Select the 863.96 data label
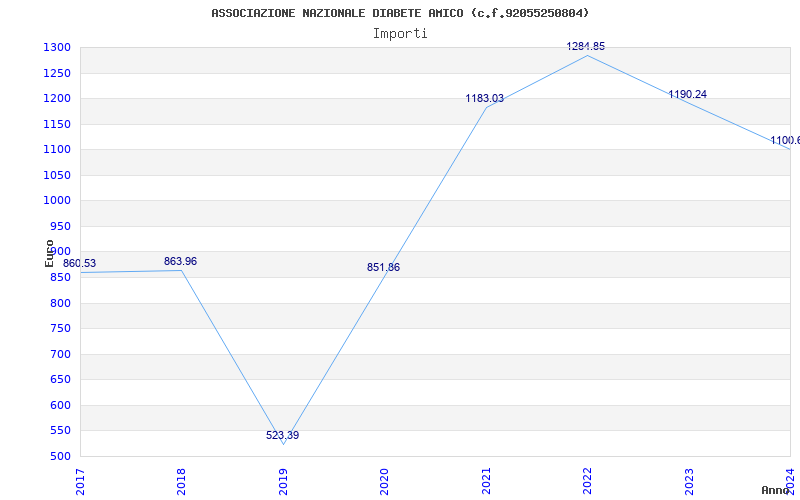Image resolution: width=800 pixels, height=500 pixels. tap(180, 262)
